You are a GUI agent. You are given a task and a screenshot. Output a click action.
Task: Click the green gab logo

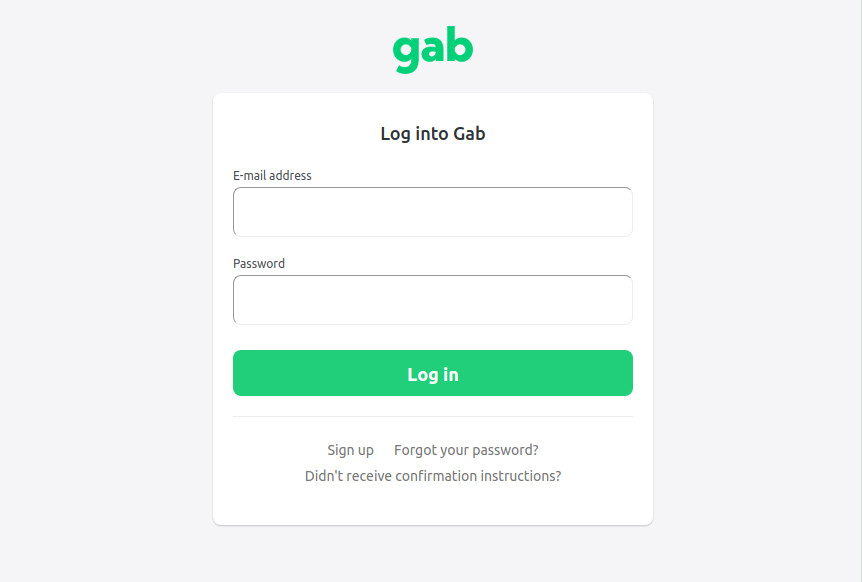pyautogui.click(x=432, y=51)
